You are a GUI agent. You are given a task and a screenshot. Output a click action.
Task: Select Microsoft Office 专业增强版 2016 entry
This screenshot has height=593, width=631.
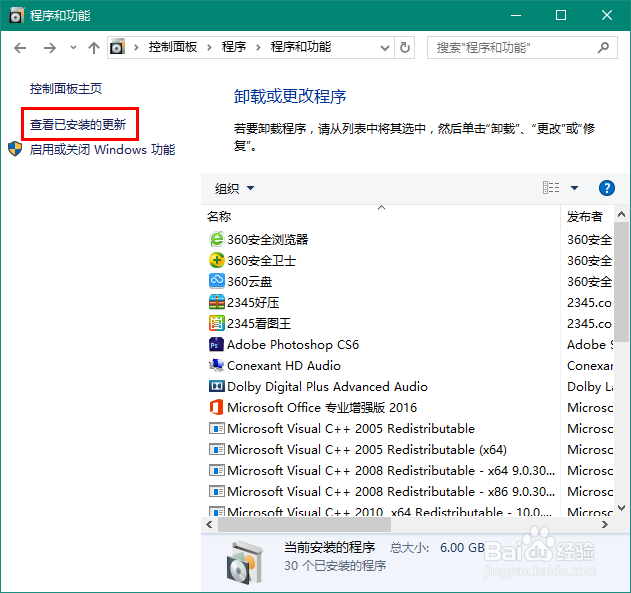(322, 408)
